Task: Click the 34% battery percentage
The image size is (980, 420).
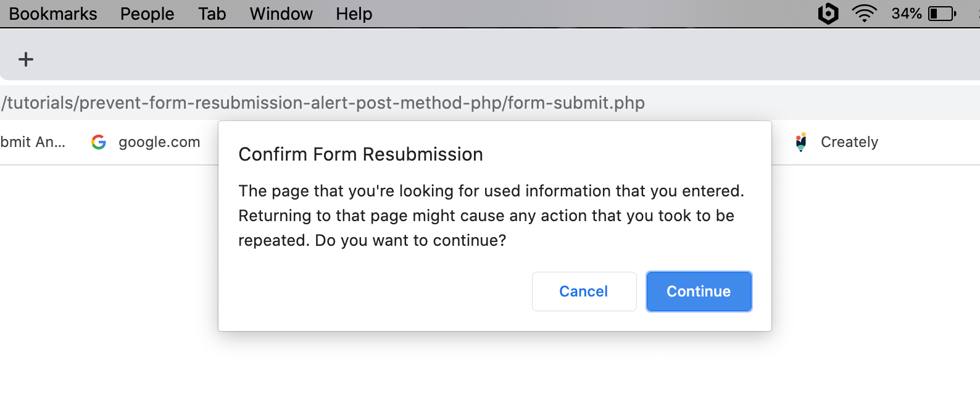Action: coord(906,14)
